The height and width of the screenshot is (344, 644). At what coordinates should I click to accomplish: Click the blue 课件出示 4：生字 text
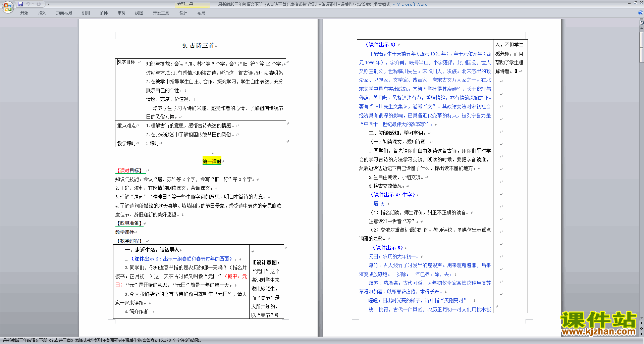(x=393, y=195)
